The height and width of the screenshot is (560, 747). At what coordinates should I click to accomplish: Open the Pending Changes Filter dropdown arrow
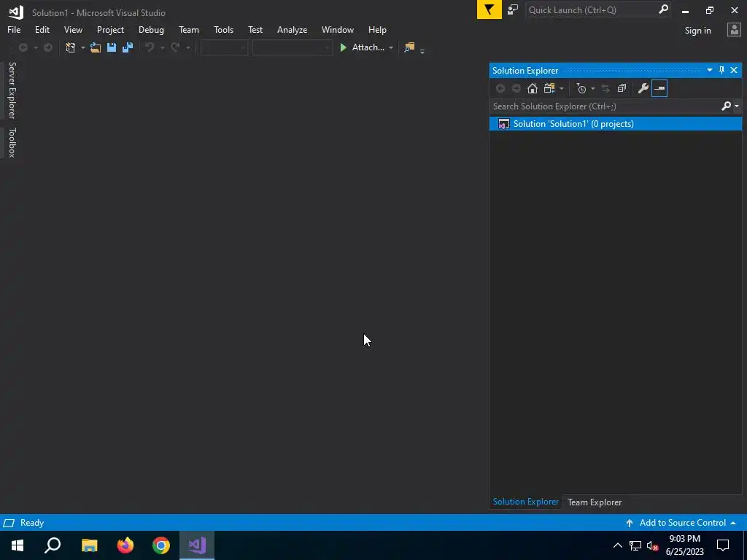coord(592,88)
